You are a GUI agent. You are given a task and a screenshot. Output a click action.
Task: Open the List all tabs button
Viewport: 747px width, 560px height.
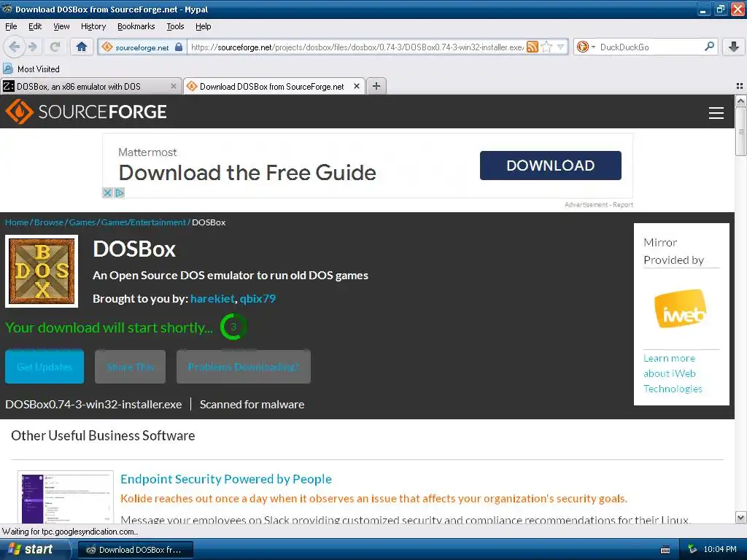pyautogui.click(x=740, y=86)
